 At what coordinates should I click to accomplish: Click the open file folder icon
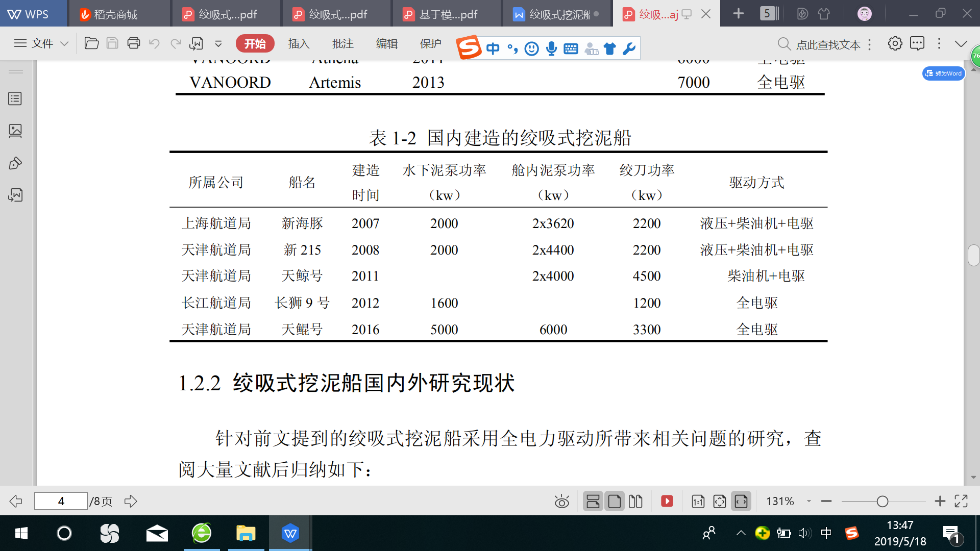[91, 43]
